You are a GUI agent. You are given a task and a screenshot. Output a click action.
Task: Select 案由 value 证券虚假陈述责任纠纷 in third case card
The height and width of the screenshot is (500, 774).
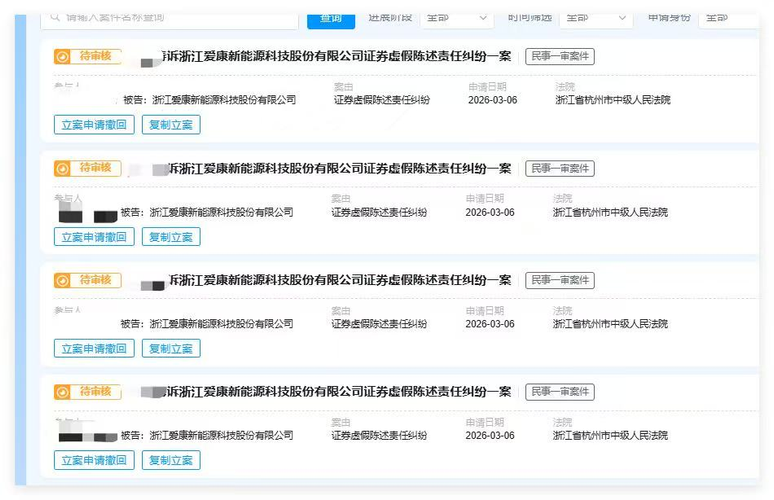379,324
